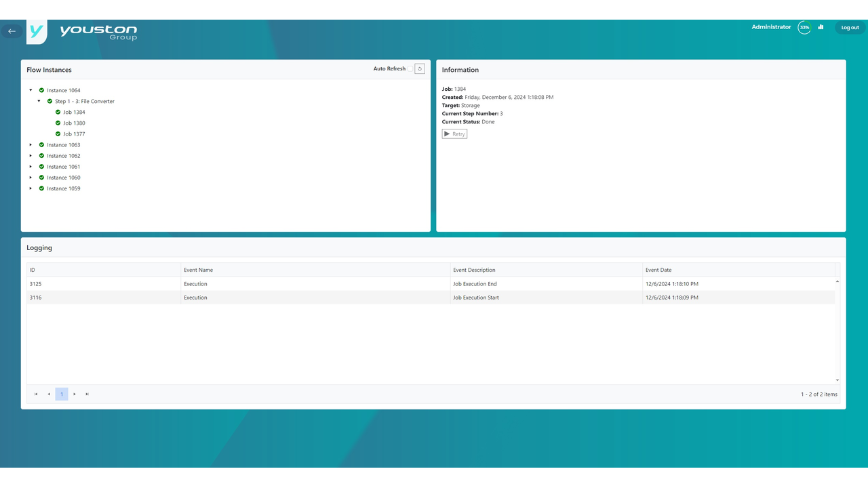The height and width of the screenshot is (488, 868).
Task: Click green status check of Instance 1064
Action: [x=41, y=90]
